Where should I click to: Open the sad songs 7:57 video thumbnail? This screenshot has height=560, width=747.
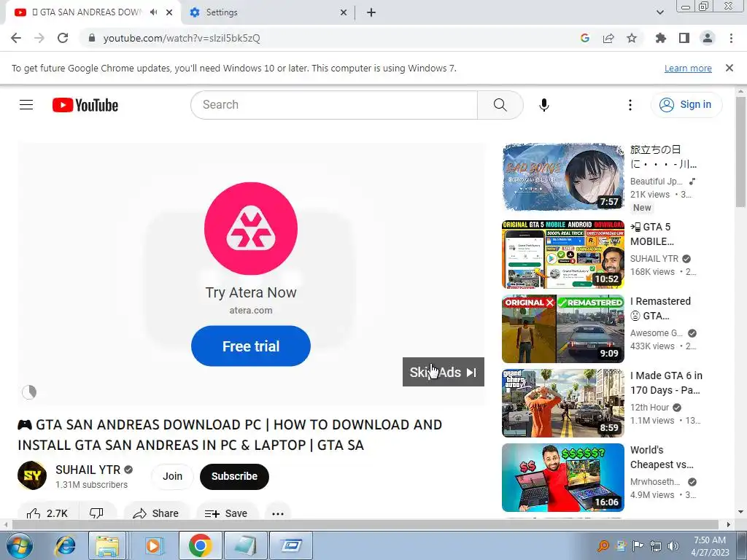click(x=562, y=177)
